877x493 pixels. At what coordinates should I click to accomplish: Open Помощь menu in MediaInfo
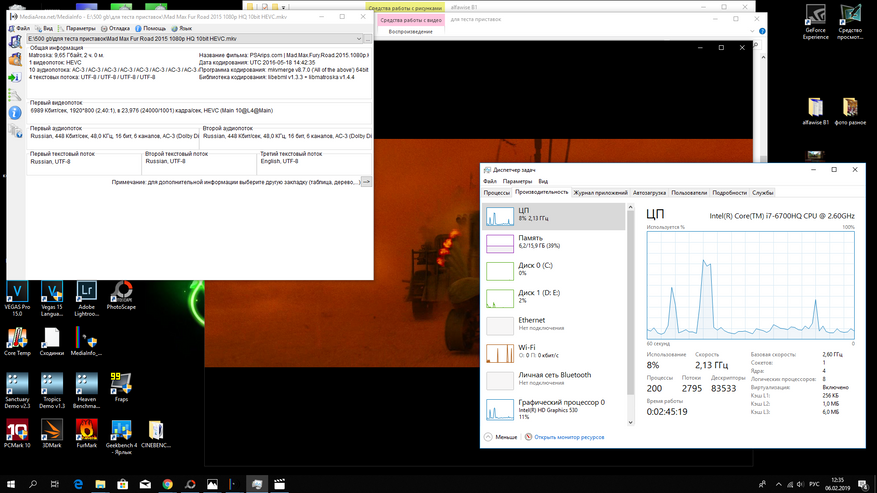150,28
